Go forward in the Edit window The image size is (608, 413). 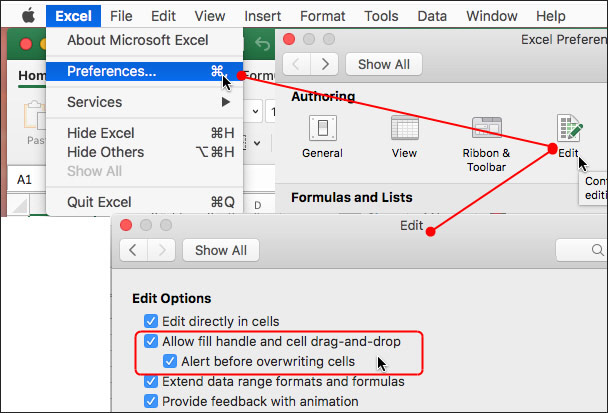(162, 251)
